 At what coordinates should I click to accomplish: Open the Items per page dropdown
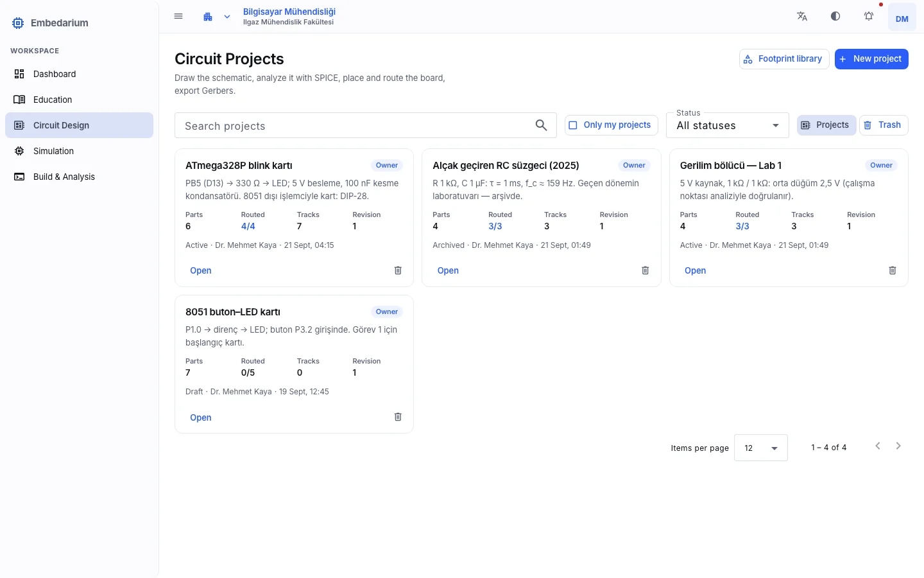[x=761, y=448]
